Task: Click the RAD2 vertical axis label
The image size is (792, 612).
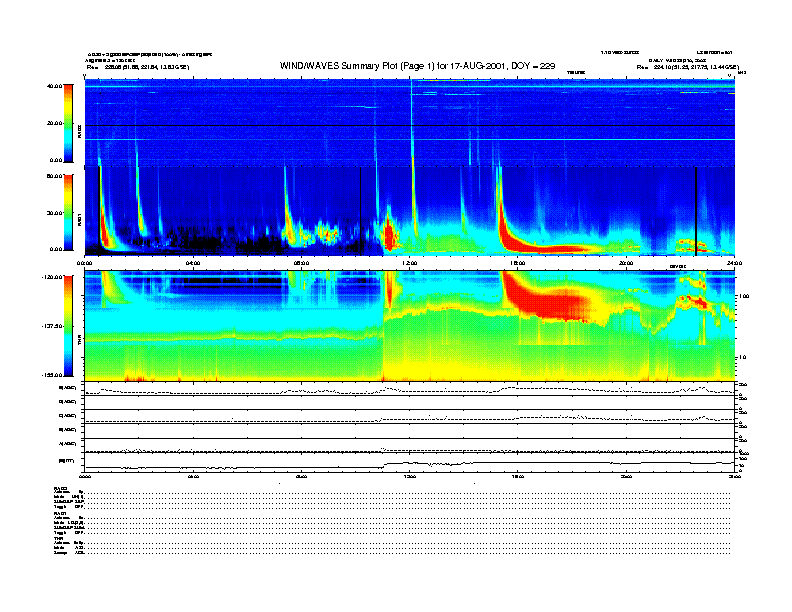Action: (x=79, y=132)
